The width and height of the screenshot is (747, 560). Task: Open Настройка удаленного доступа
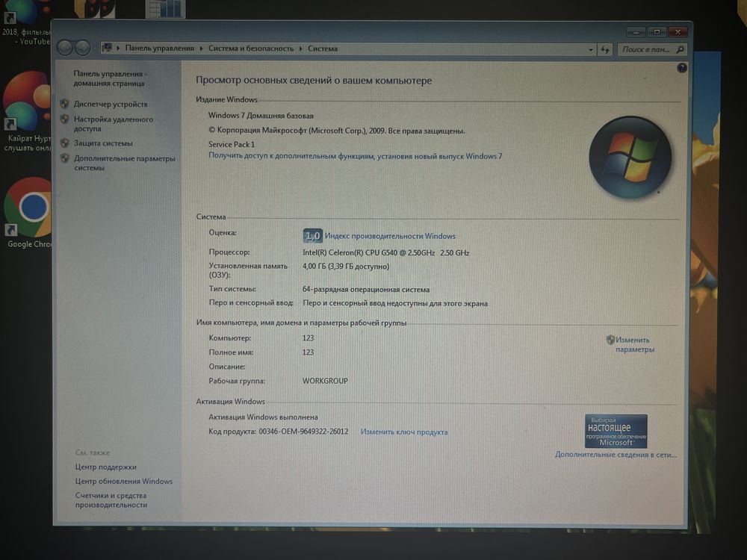click(x=114, y=124)
